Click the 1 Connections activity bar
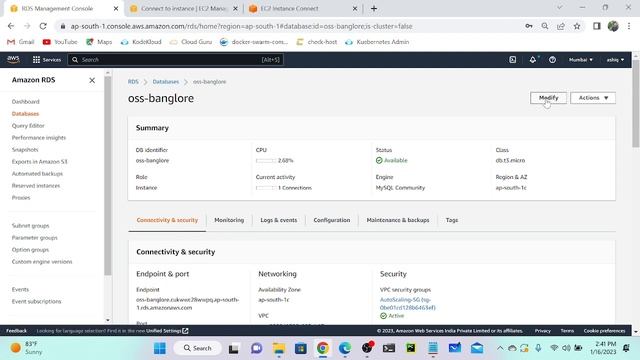This screenshot has width=640, height=360. [x=266, y=188]
